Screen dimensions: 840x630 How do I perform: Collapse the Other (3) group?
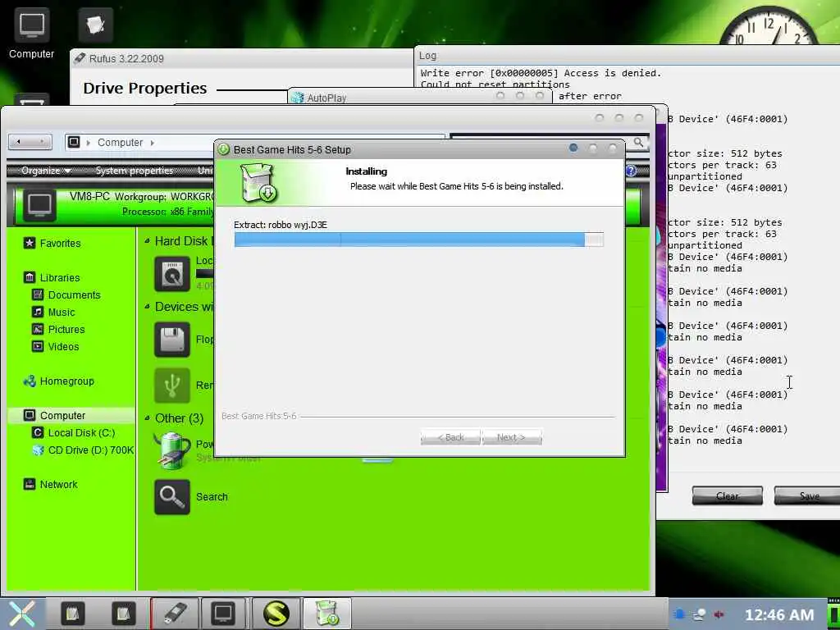[x=148, y=418]
